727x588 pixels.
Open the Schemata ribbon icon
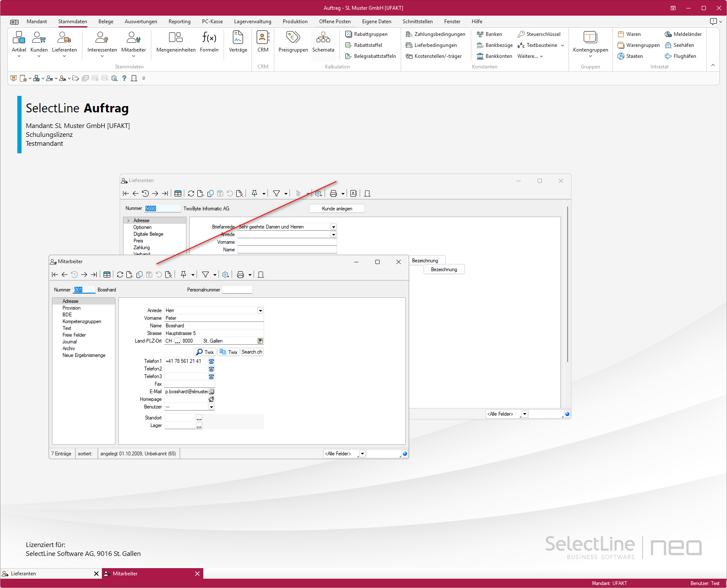tap(323, 42)
